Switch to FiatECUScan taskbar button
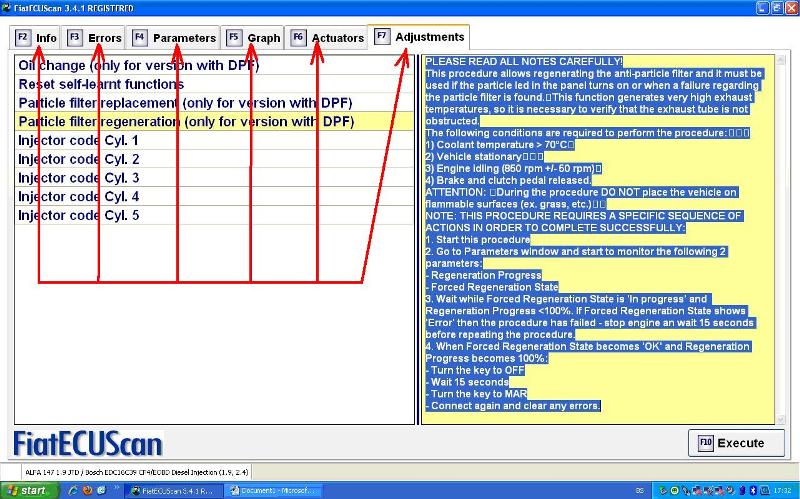The width and height of the screenshot is (800, 499). click(x=173, y=491)
